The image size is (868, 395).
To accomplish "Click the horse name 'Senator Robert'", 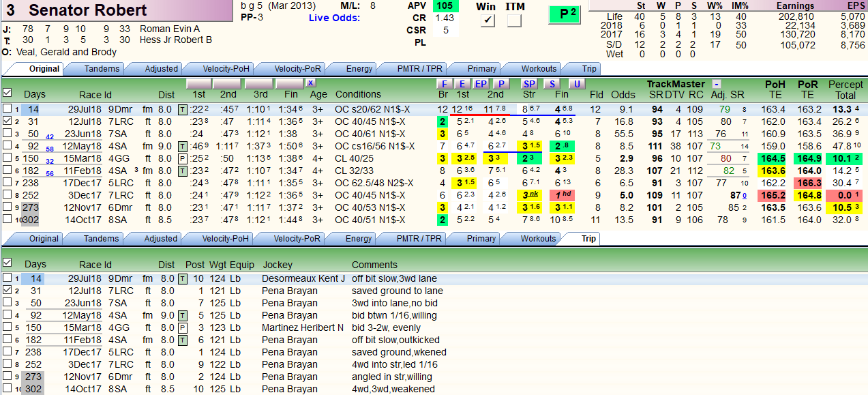I will (x=87, y=10).
